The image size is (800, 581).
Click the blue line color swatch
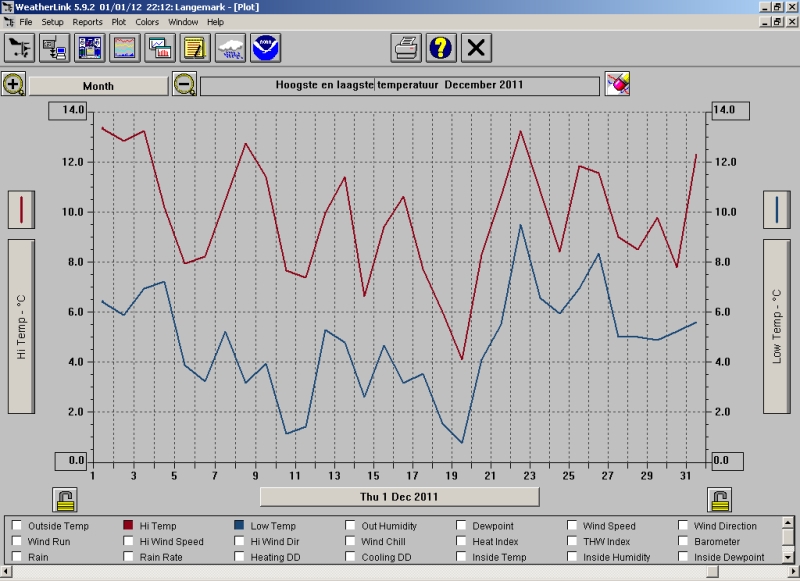tap(777, 210)
